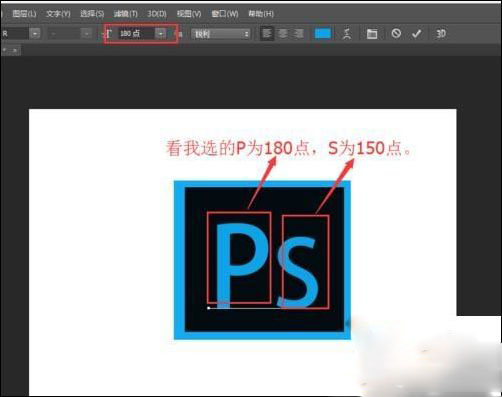Open the 选择(S) menu
The height and width of the screenshot is (397, 502).
point(92,14)
